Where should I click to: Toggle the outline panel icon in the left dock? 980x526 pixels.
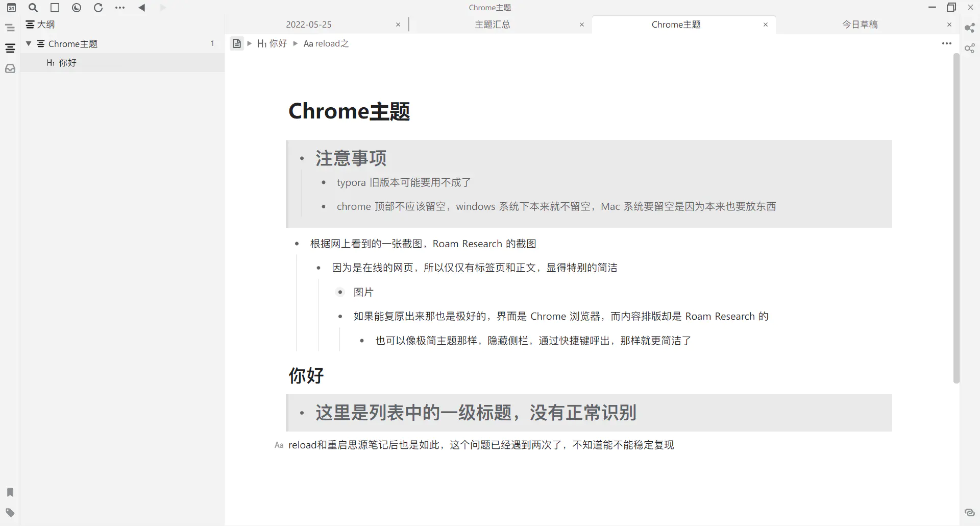pyautogui.click(x=10, y=49)
